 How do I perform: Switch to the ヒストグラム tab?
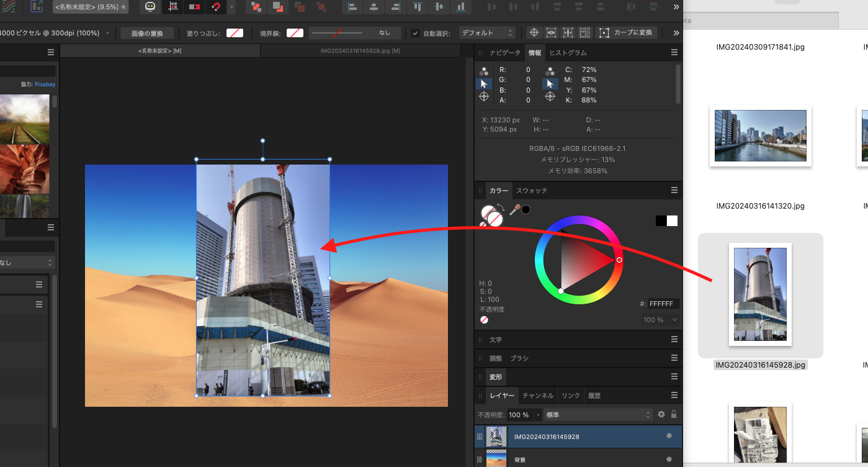coord(568,53)
